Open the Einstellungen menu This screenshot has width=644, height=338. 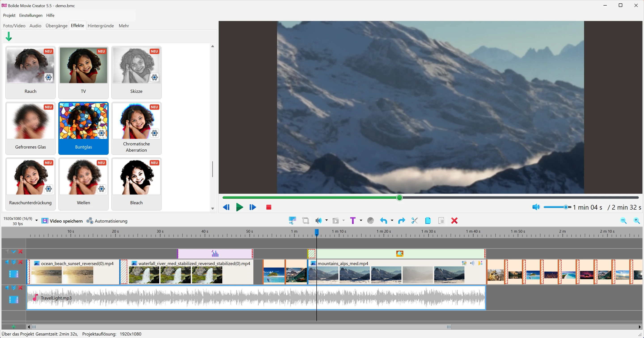pos(31,15)
